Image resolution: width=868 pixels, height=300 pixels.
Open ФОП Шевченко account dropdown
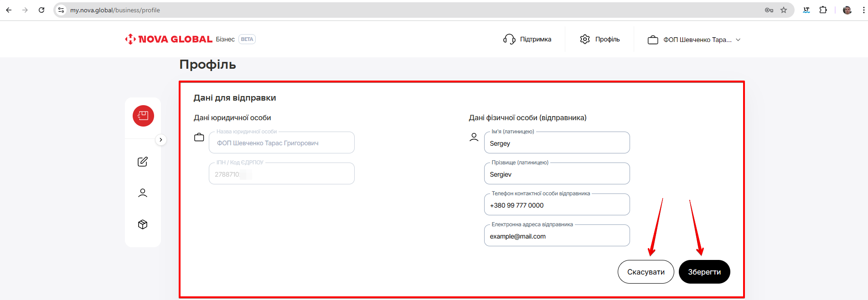pos(694,40)
